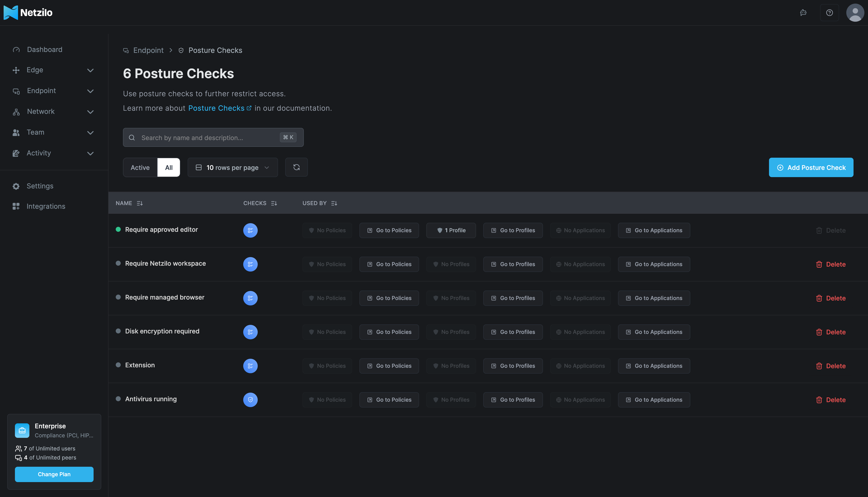Screen dimensions: 868x497
Task: Go to Profiles for Require managed browser
Action: coord(513,298)
